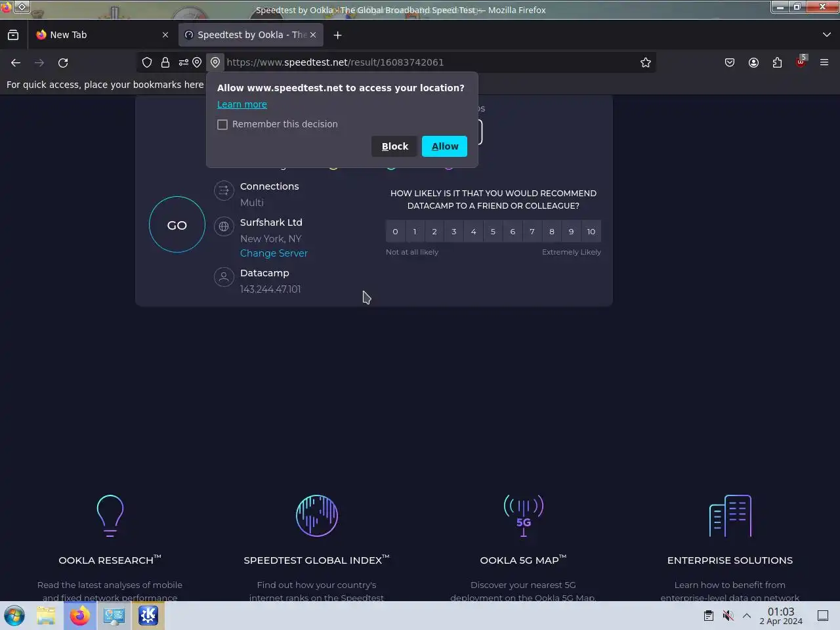Open the Pocket save icon
Image resolution: width=840 pixels, height=630 pixels.
[730, 62]
